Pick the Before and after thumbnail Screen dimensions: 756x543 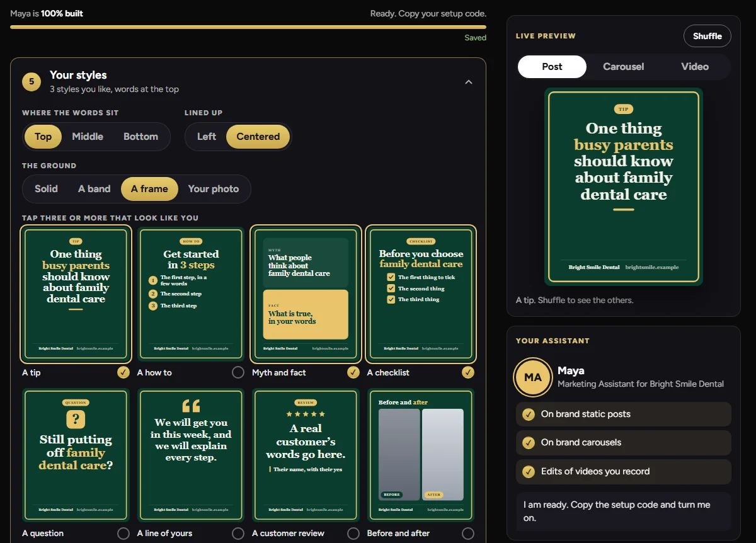pos(421,455)
